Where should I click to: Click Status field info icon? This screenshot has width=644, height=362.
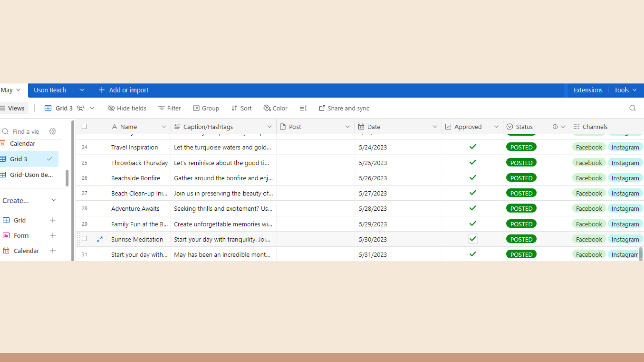click(x=555, y=127)
